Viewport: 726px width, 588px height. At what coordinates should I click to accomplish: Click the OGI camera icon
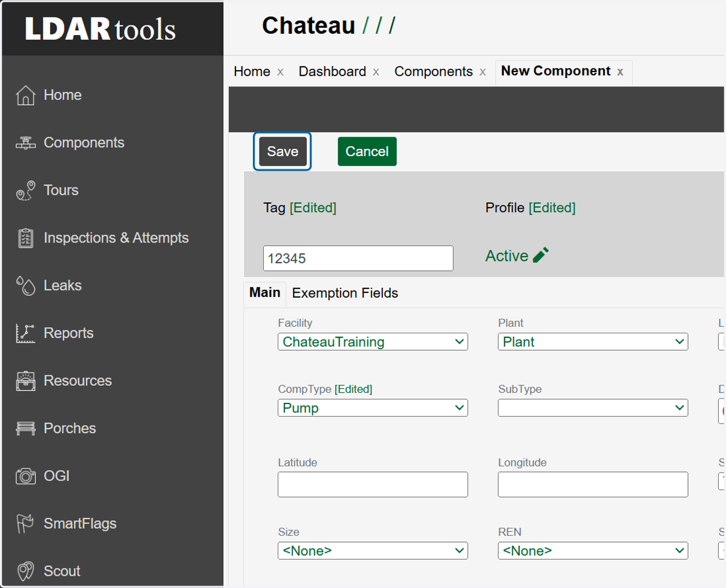tap(25, 476)
